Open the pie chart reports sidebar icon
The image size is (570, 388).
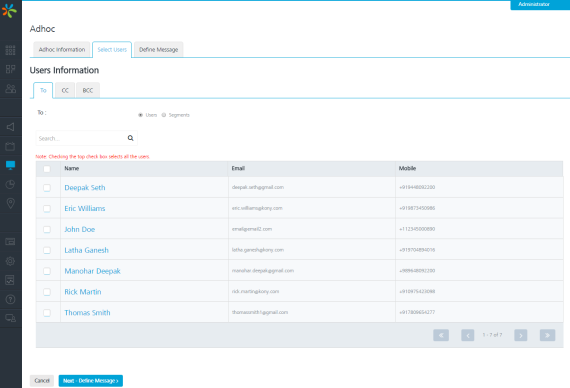click(11, 184)
